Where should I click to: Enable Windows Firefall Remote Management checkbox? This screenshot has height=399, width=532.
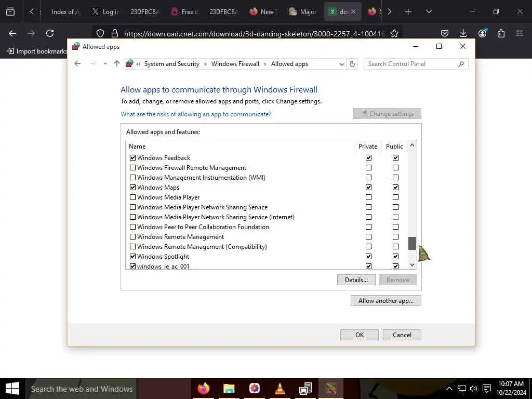click(132, 168)
